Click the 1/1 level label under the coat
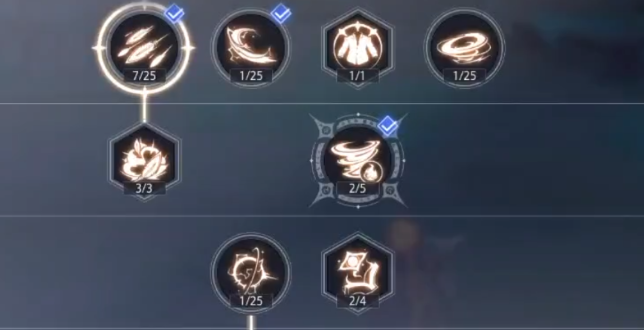The image size is (644, 330). click(x=357, y=75)
